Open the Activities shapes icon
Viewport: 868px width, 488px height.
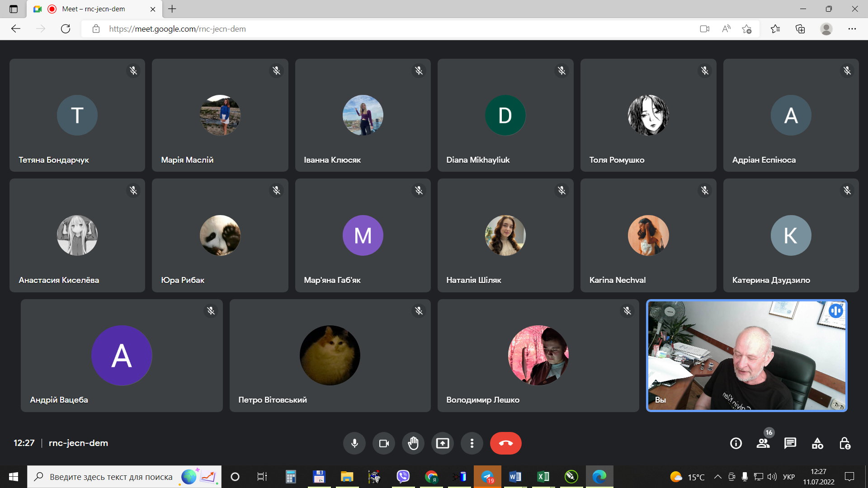coord(817,443)
